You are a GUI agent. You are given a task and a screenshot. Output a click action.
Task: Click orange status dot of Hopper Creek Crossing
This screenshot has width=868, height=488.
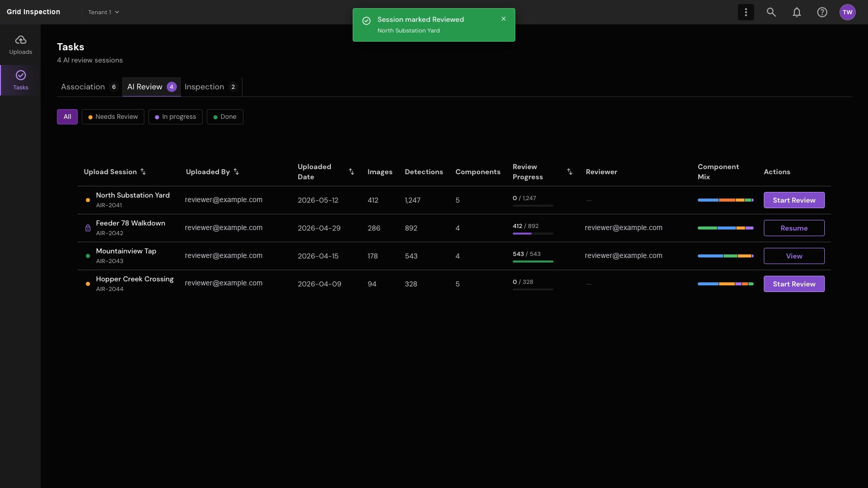coord(88,284)
